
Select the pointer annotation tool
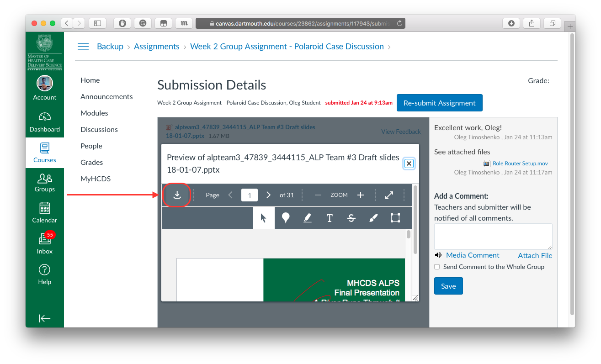(x=263, y=218)
